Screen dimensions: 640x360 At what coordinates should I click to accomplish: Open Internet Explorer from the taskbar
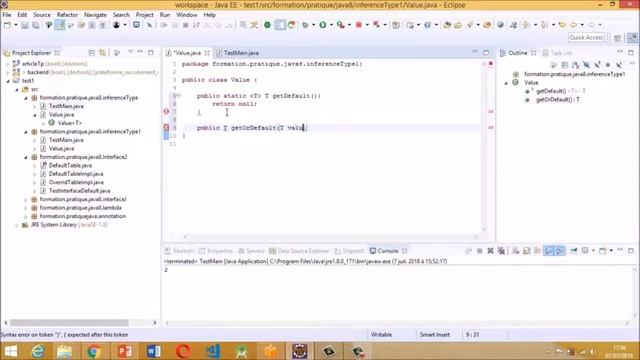click(x=38, y=351)
